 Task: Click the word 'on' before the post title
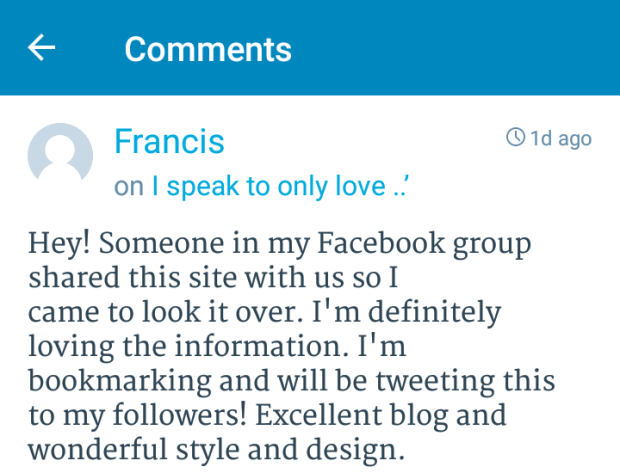(129, 187)
